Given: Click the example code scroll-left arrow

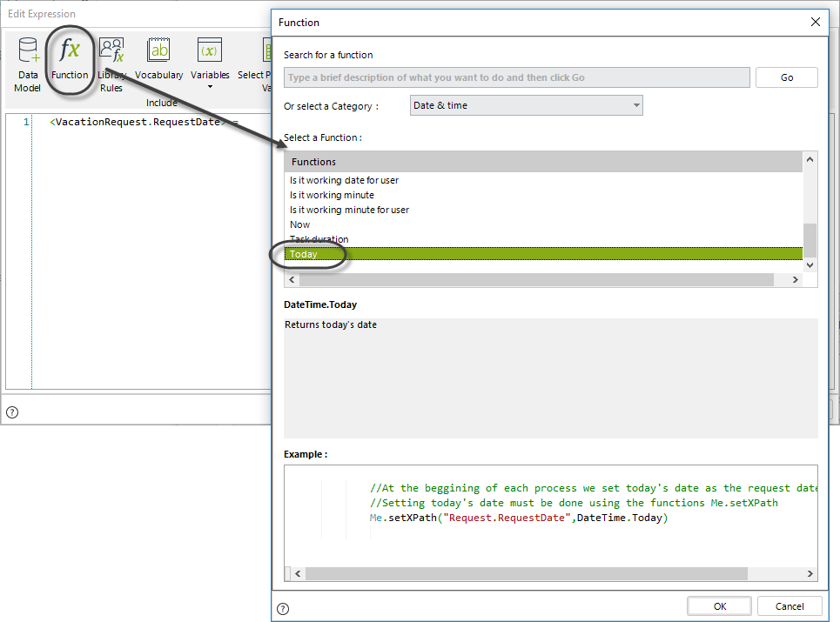Looking at the screenshot, I should point(298,574).
